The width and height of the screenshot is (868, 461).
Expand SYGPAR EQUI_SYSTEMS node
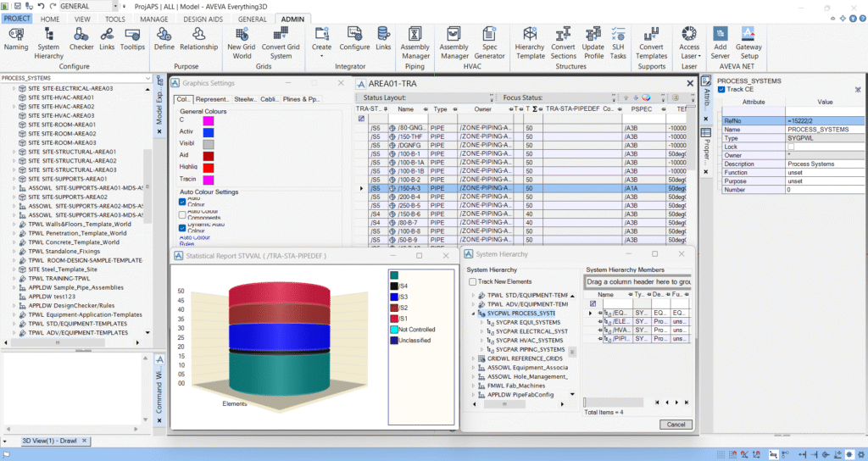[481, 322]
